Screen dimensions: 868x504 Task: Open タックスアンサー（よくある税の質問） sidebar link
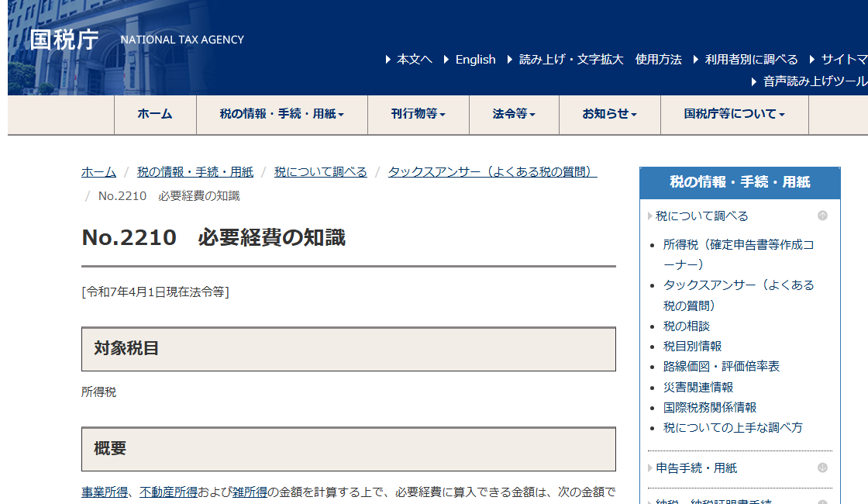point(739,295)
